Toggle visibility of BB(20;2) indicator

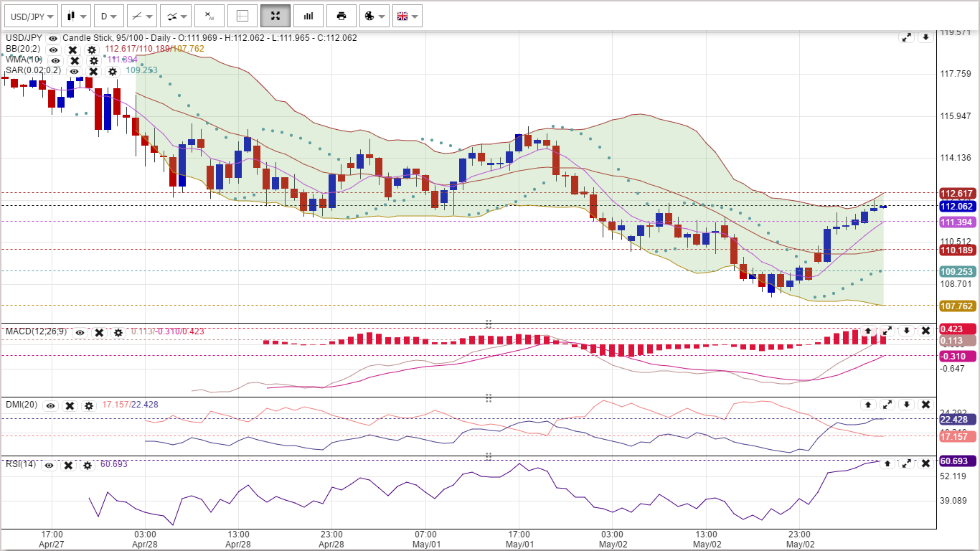point(54,50)
